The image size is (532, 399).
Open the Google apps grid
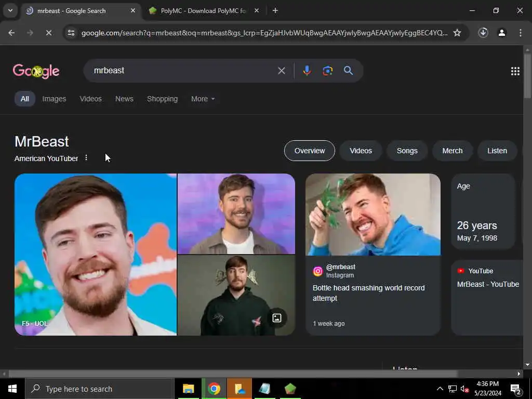click(x=515, y=71)
